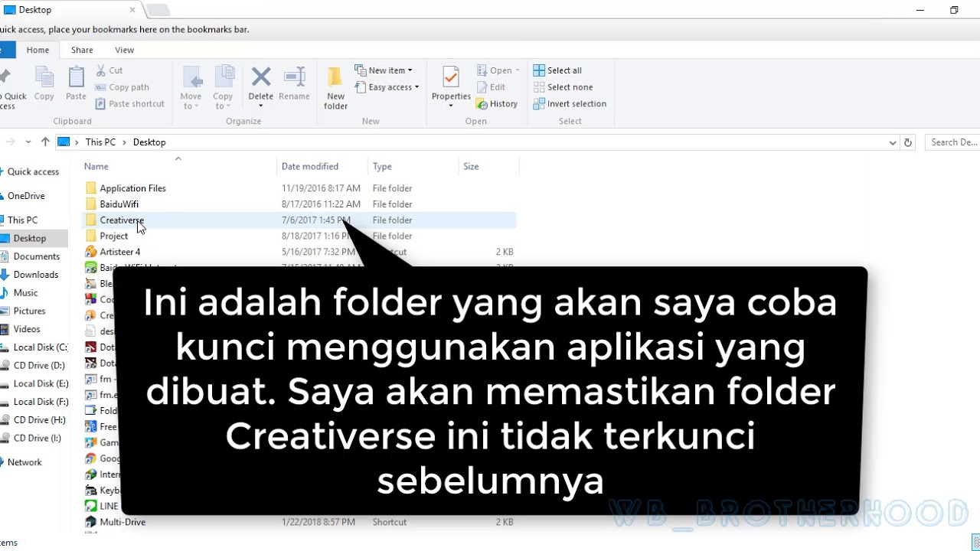The image size is (980, 551).
Task: Open Downloads in navigation pane
Action: pyautogui.click(x=35, y=275)
